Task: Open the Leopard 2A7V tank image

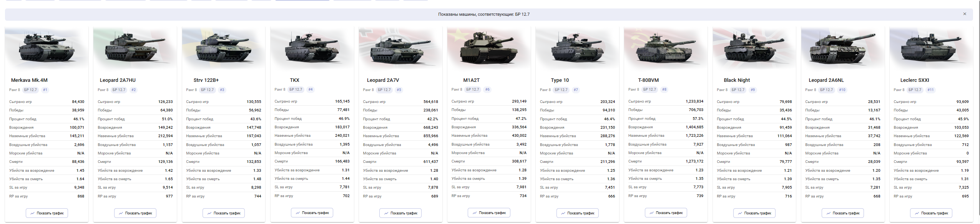Action: (x=400, y=48)
